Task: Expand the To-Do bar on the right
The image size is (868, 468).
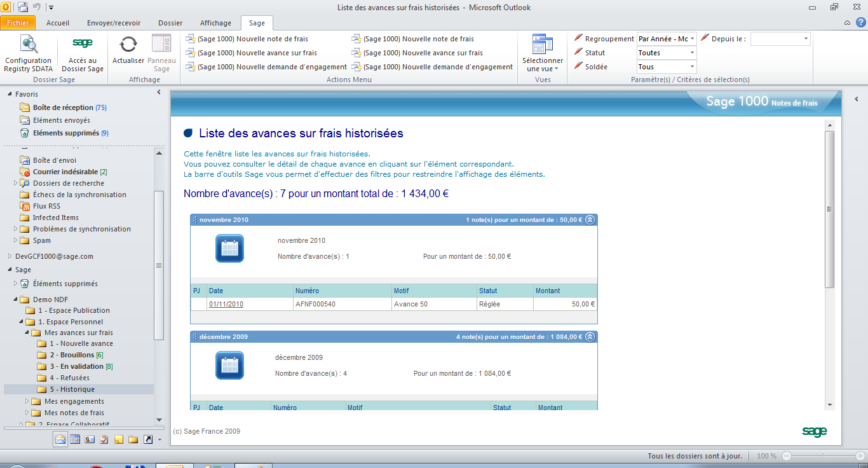Action: coord(856,99)
